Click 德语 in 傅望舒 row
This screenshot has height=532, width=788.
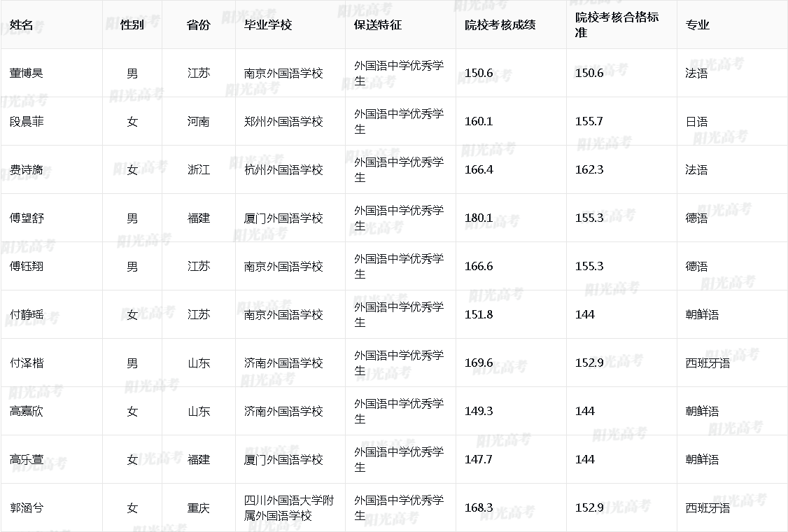click(x=696, y=218)
